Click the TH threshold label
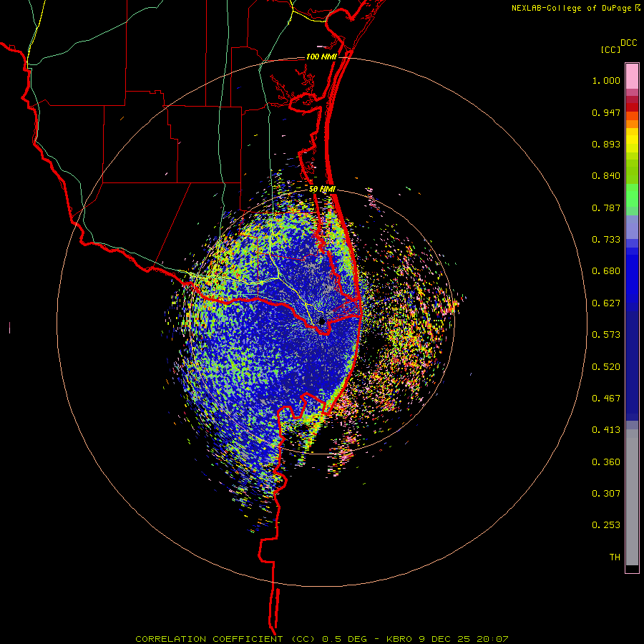Viewport: 644px width, 644px height. coord(615,557)
